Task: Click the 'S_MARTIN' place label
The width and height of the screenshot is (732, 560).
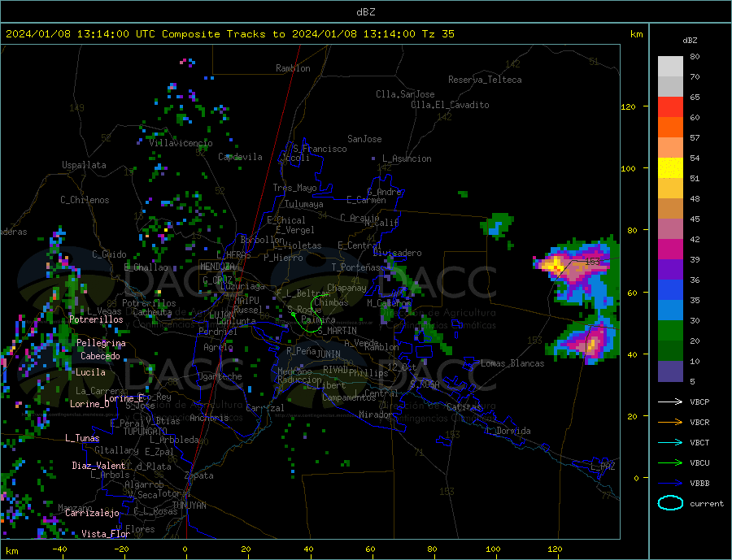Action: coord(337,331)
